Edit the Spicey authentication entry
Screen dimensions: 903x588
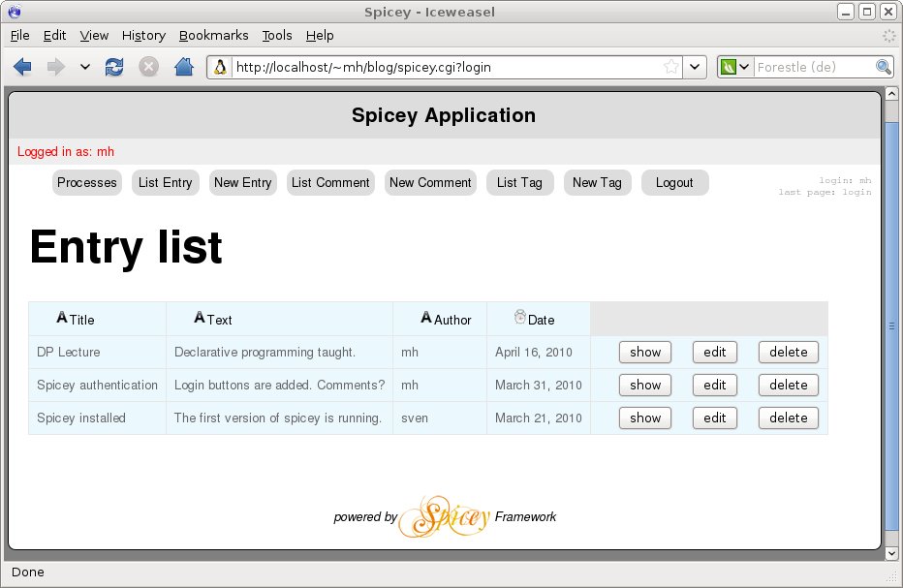(x=715, y=385)
